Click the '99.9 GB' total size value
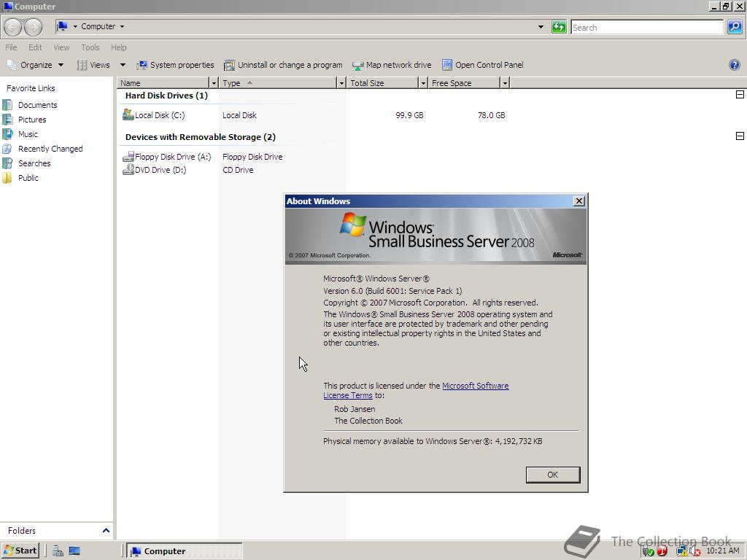 pyautogui.click(x=409, y=115)
